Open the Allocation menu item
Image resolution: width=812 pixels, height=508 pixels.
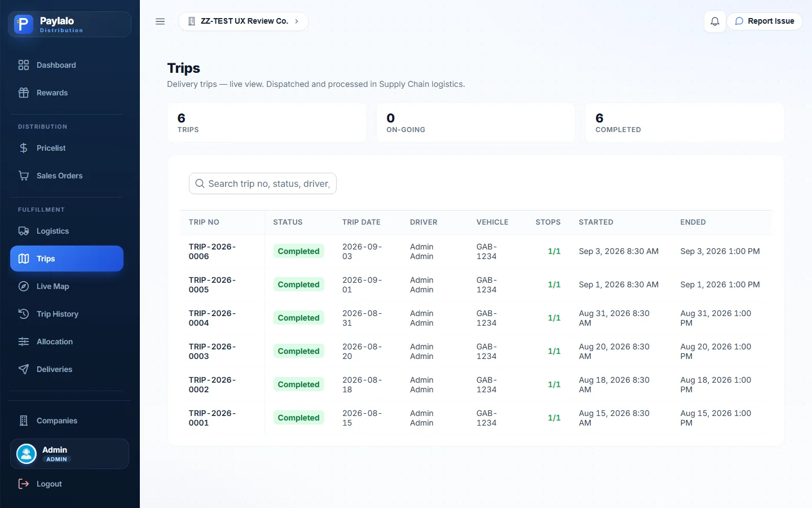click(x=67, y=341)
